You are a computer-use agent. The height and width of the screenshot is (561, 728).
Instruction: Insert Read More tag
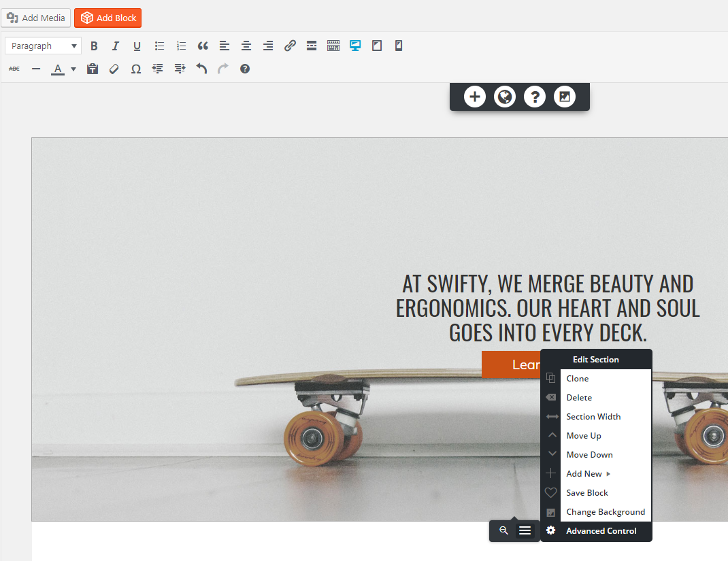[312, 46]
